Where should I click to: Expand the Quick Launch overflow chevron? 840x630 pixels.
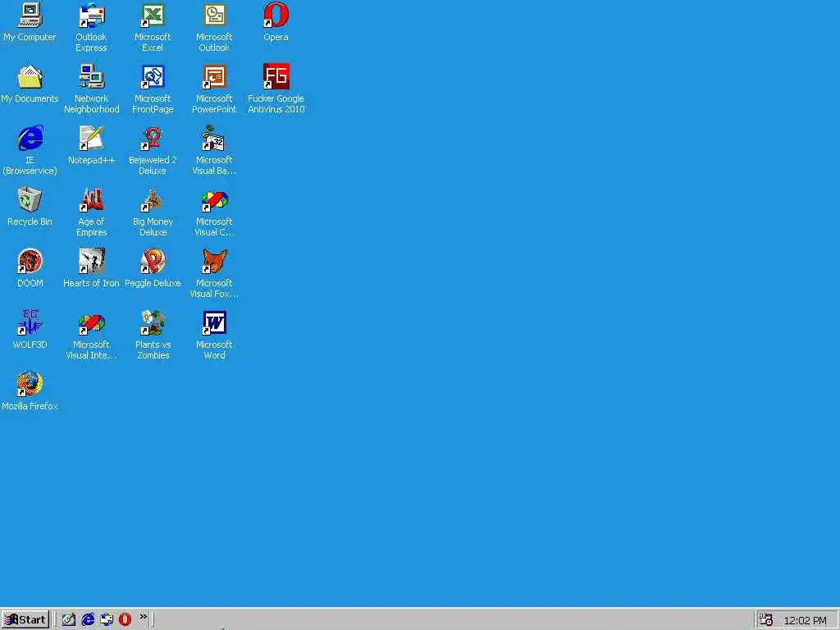click(x=143, y=617)
